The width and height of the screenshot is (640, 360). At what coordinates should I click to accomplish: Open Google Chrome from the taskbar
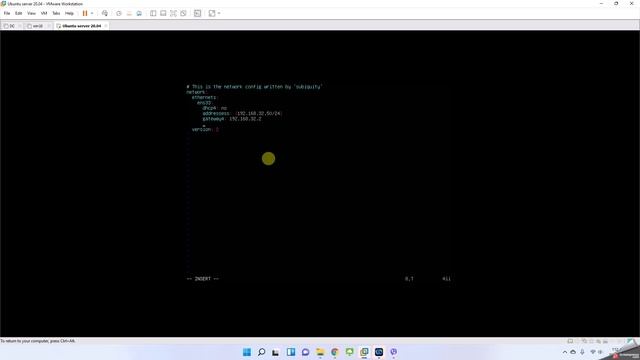pos(335,352)
